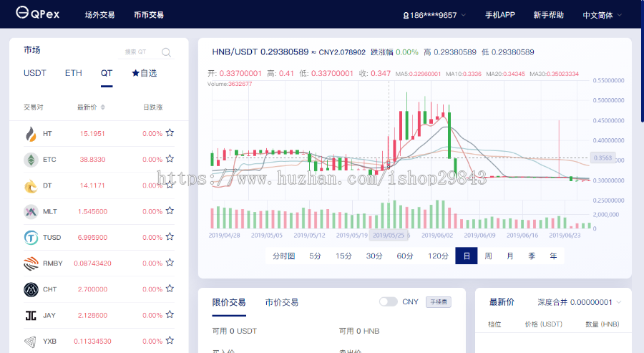
Task: Sort by 最新价 using the sort arrows
Action: pyautogui.click(x=102, y=107)
